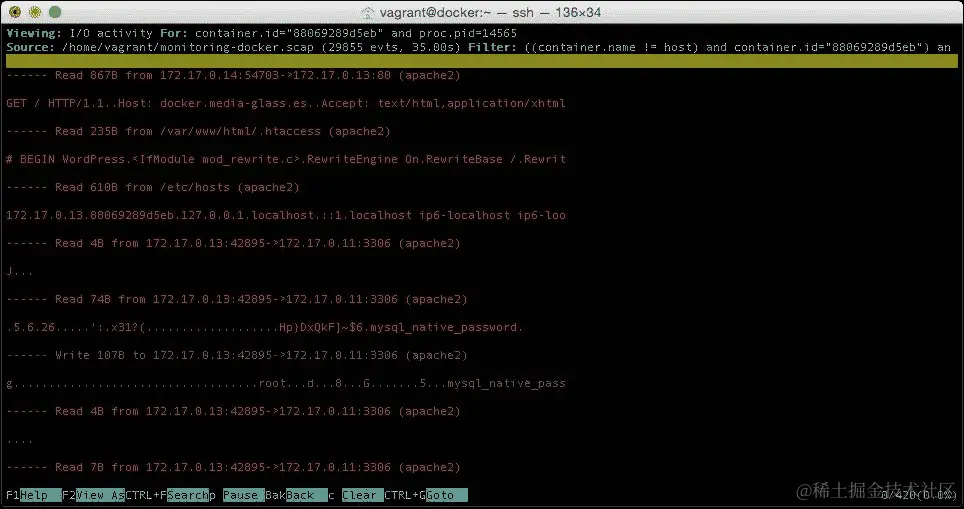The image size is (964, 509).
Task: Open the F2 View As option
Action: [93, 495]
